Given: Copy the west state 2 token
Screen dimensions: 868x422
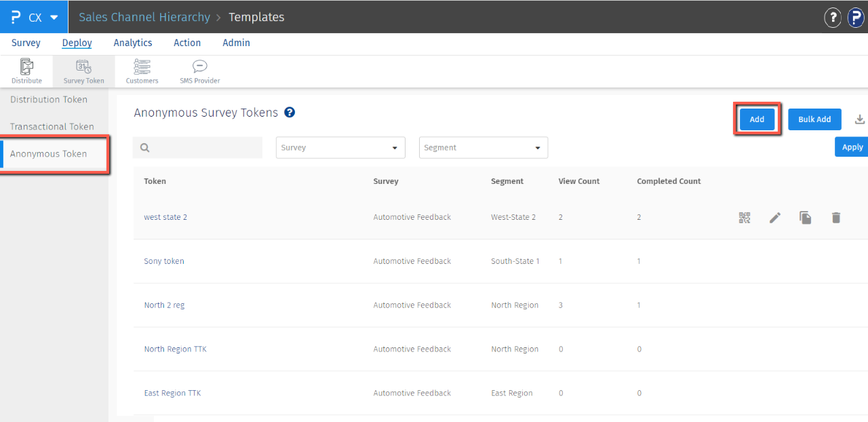Looking at the screenshot, I should 806,218.
